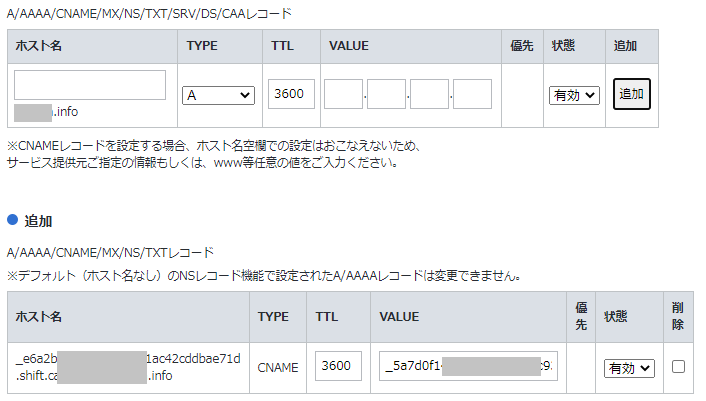
Task: Click the 優先 header in the upper table
Action: point(522,45)
